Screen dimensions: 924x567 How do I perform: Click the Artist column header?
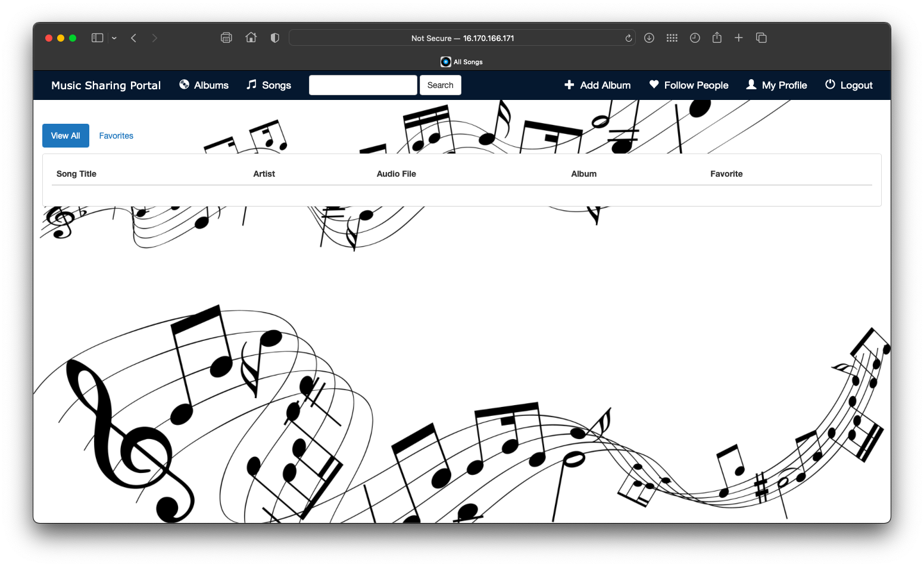click(264, 174)
